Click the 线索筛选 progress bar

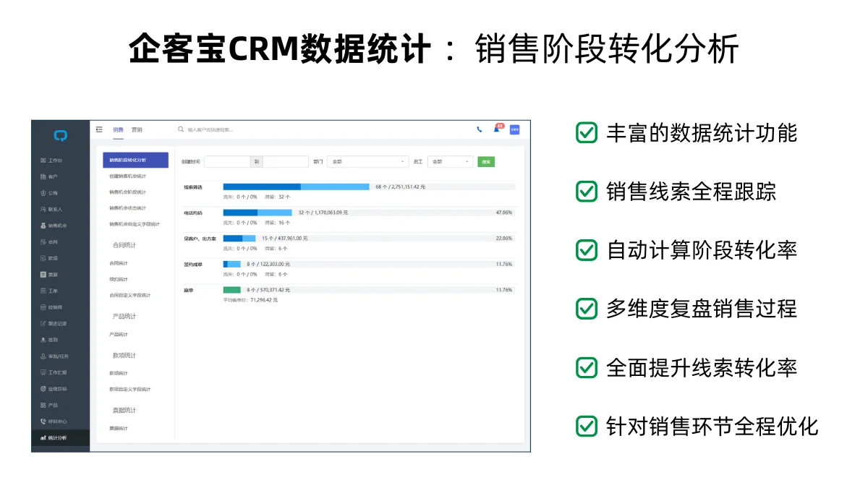click(296, 187)
